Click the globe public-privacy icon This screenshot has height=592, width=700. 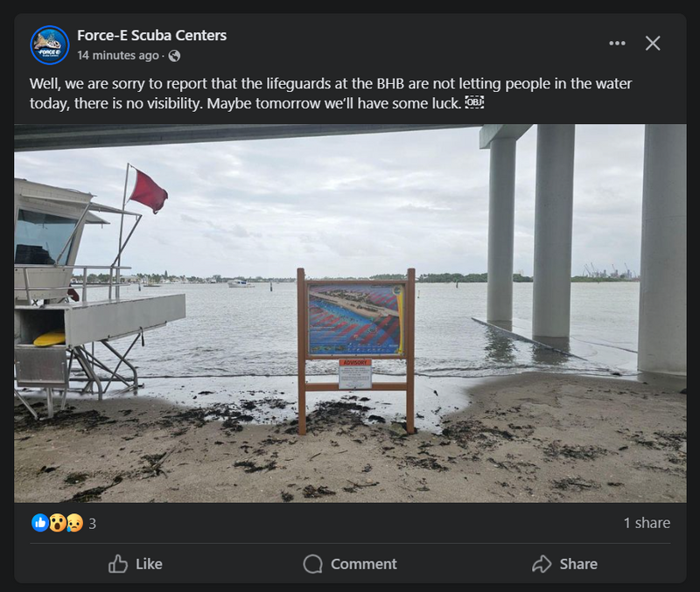[174, 56]
